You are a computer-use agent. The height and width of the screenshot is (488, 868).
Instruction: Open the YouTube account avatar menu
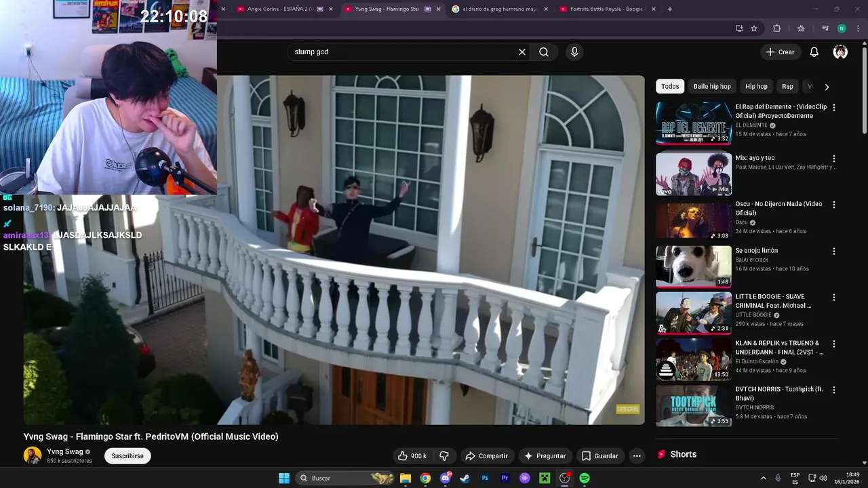(840, 52)
